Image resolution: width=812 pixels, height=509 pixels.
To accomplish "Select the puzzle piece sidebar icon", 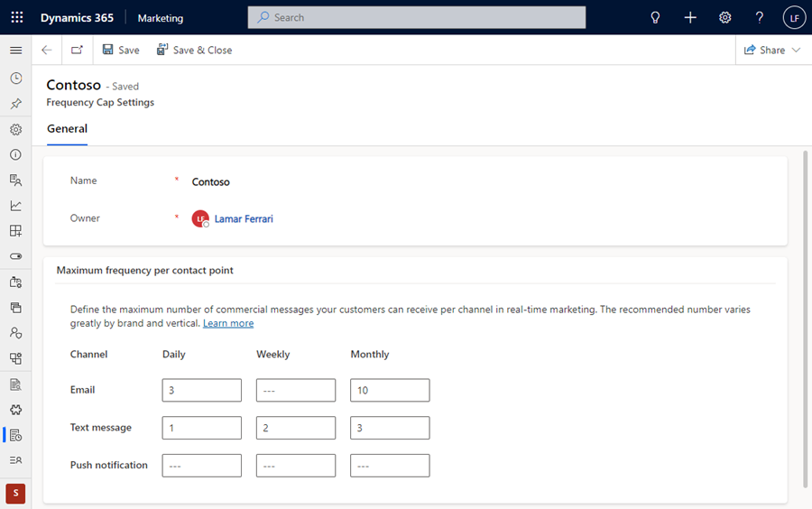I will 16,410.
